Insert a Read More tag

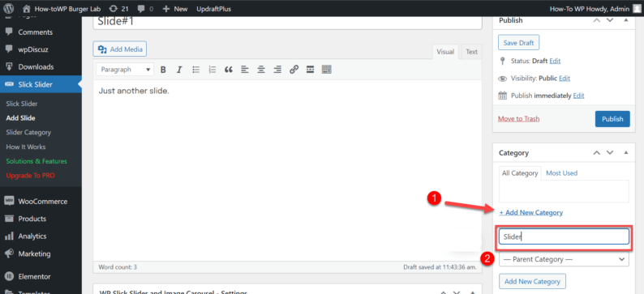coord(310,70)
